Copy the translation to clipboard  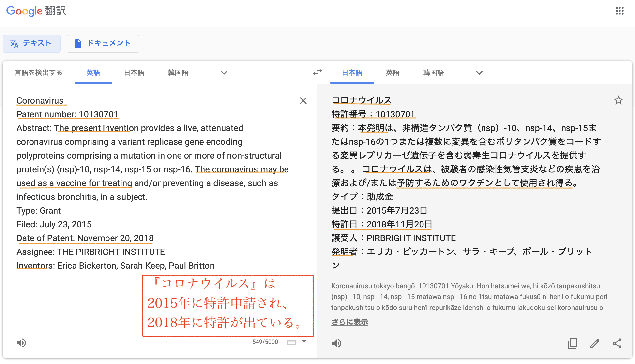click(x=572, y=343)
